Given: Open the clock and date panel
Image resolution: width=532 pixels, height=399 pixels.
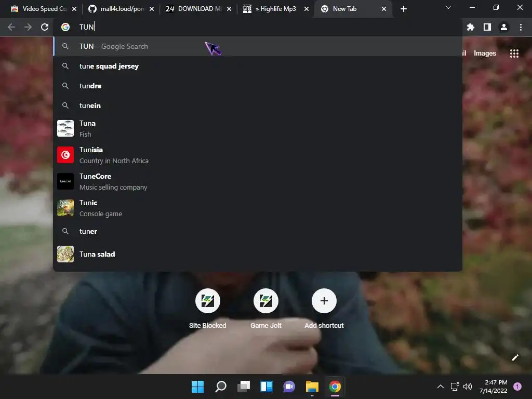Looking at the screenshot, I should click(494, 387).
